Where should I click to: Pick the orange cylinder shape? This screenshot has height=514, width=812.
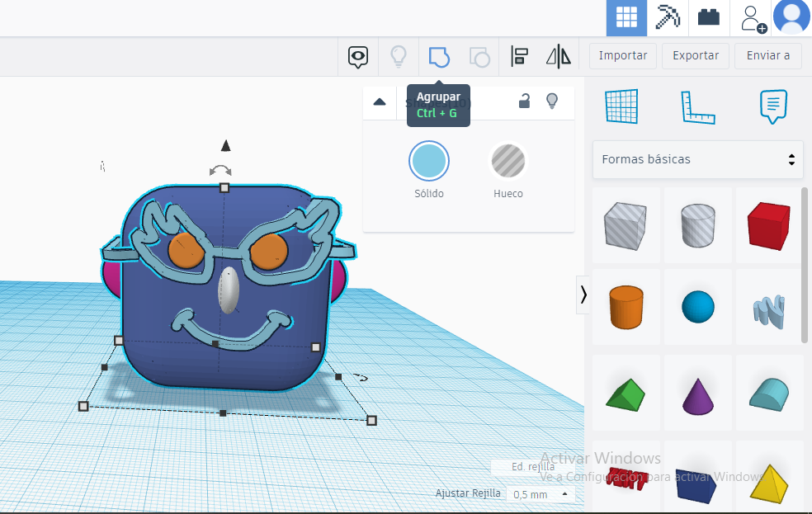tap(626, 307)
